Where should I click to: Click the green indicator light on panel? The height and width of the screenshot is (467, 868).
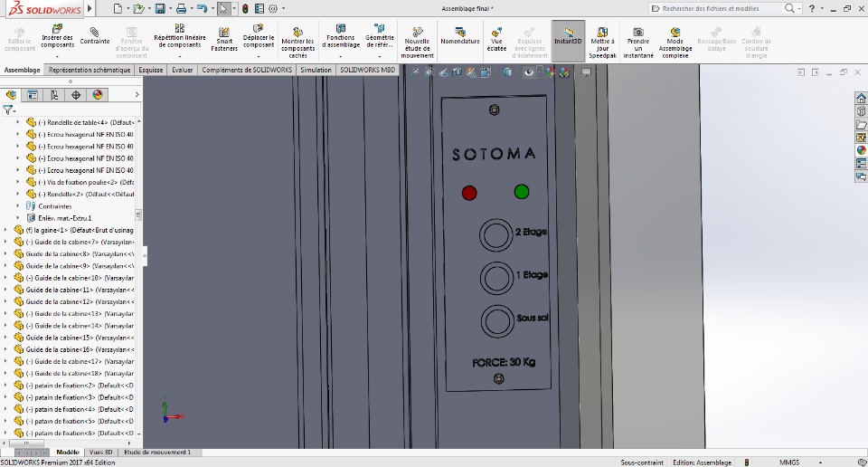click(x=522, y=192)
